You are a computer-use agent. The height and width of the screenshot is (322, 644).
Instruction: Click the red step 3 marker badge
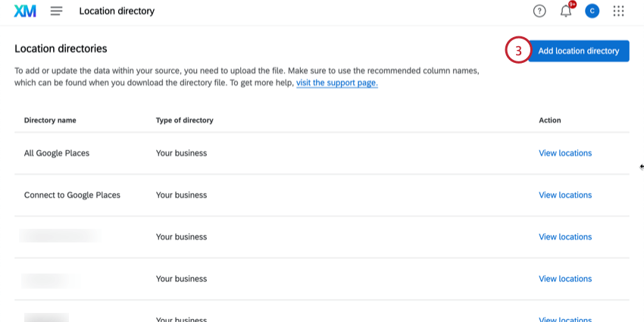tap(518, 52)
